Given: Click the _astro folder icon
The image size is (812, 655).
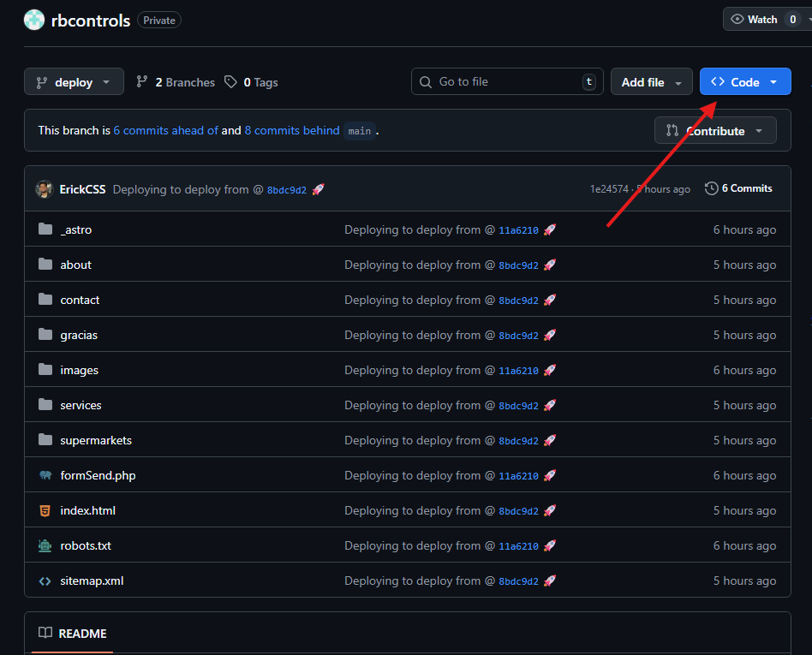Looking at the screenshot, I should pos(45,229).
